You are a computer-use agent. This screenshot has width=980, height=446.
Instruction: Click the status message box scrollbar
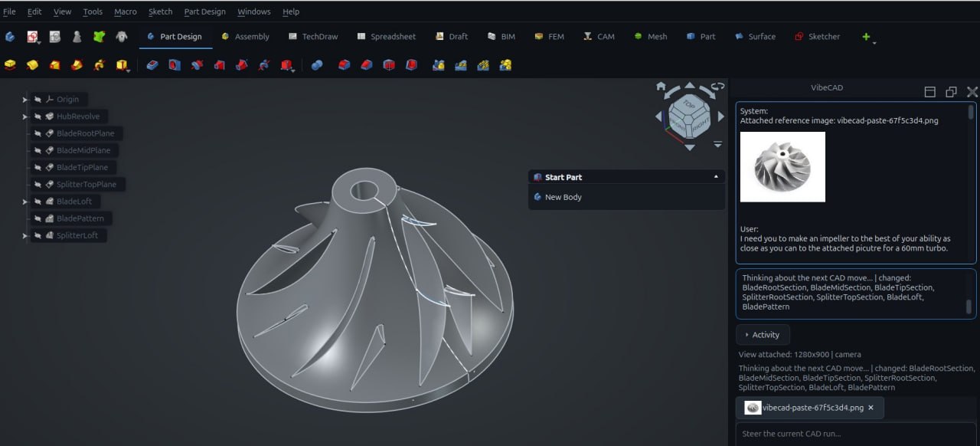pyautogui.click(x=969, y=307)
